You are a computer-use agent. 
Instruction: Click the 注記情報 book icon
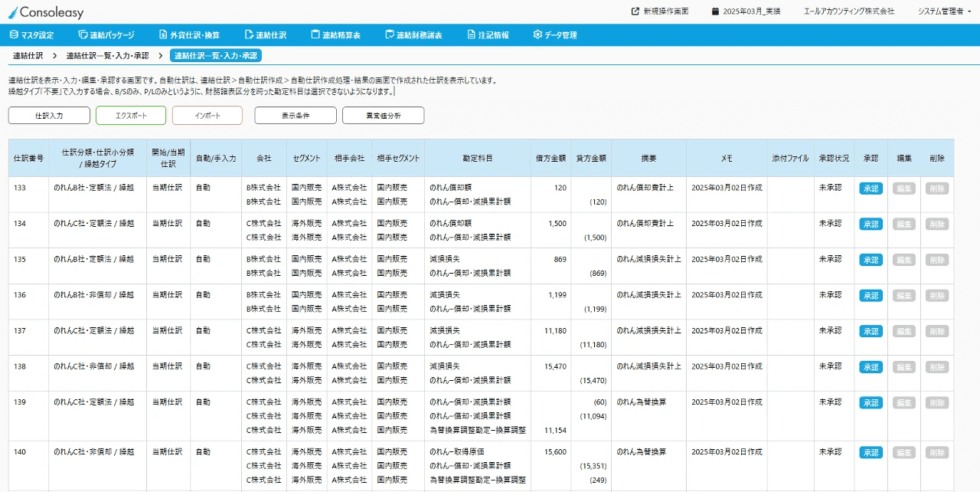(x=471, y=34)
